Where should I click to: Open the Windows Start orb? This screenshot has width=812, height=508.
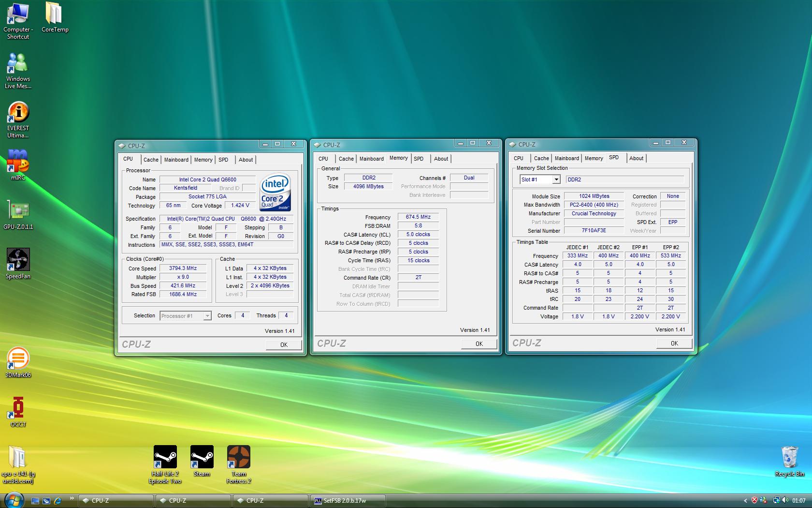14,500
